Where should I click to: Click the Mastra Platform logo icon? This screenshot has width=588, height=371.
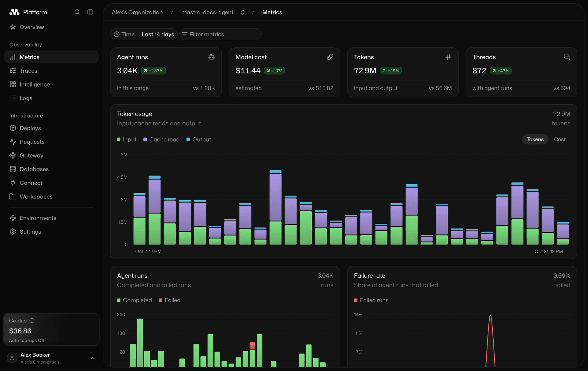tap(14, 12)
